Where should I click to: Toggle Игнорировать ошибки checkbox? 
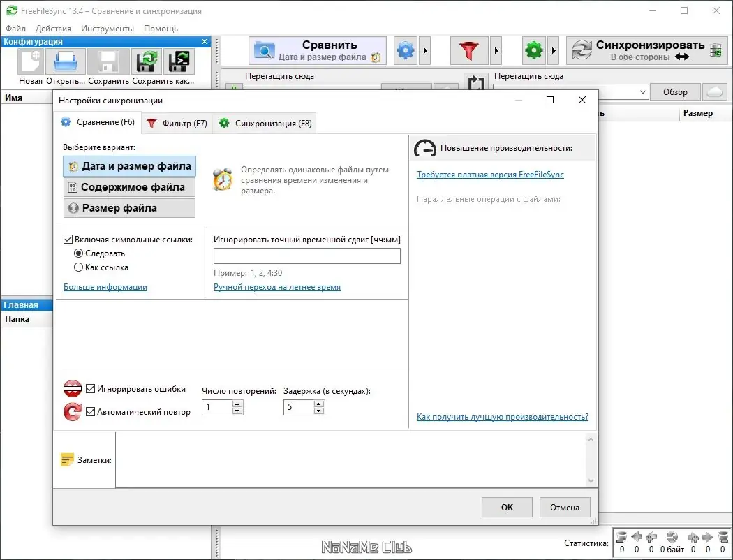91,388
